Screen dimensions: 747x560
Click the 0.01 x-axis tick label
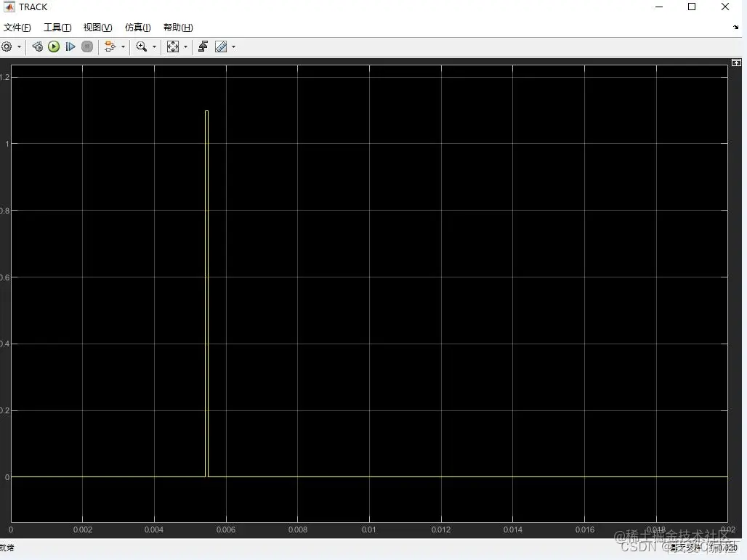tap(368, 529)
